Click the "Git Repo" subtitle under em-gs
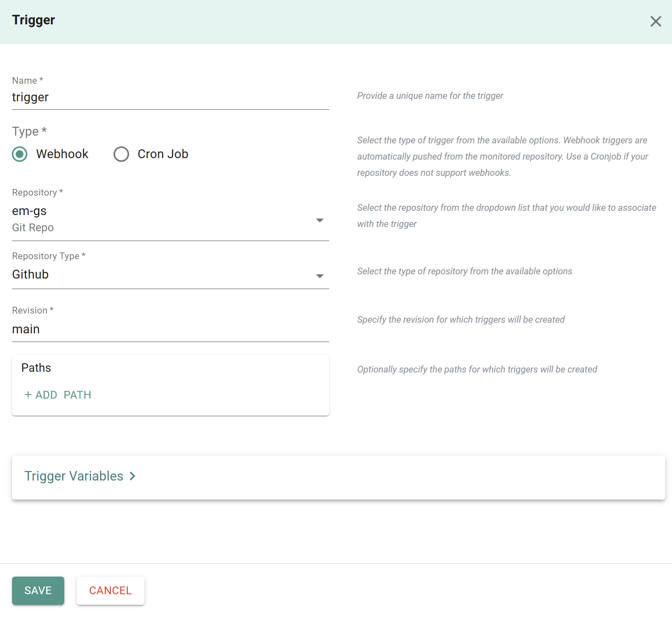This screenshot has height=620, width=672. pos(33,228)
